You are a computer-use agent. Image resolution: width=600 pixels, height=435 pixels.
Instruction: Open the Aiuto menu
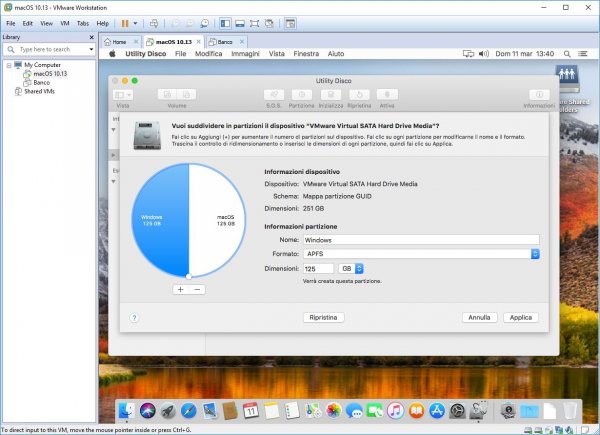pos(336,54)
